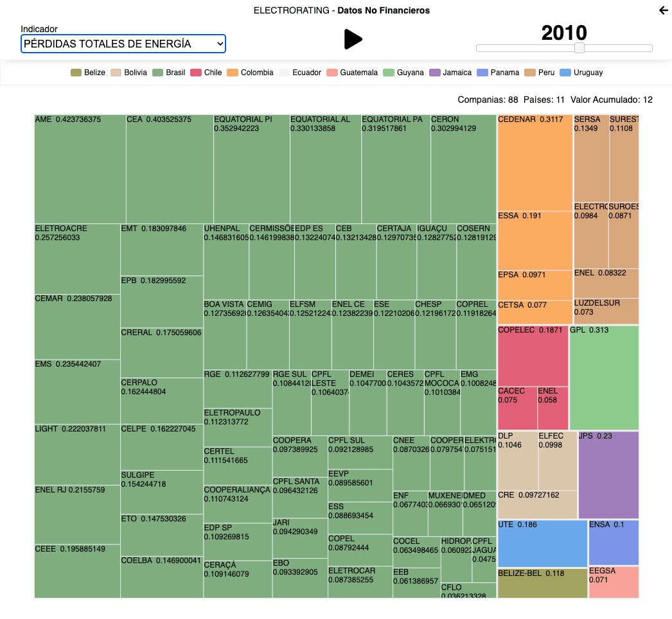The height and width of the screenshot is (619, 672).
Task: Click the EMS 0.235442407 tile
Action: point(77,392)
